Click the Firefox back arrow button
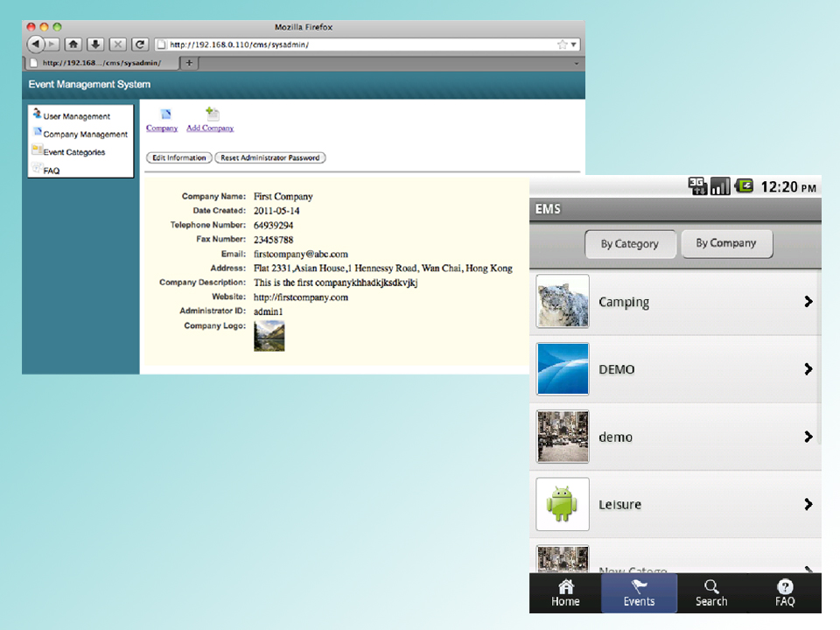Screen dimensions: 840x630 click(36, 44)
